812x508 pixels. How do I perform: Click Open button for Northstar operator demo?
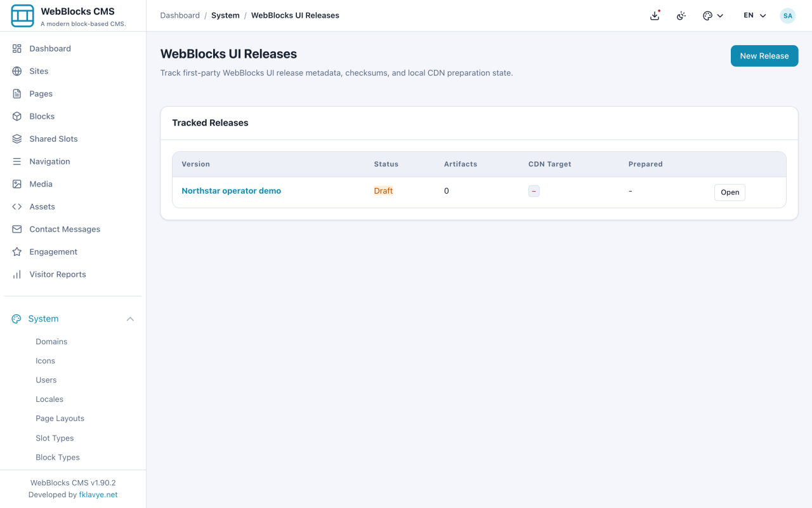pos(730,192)
